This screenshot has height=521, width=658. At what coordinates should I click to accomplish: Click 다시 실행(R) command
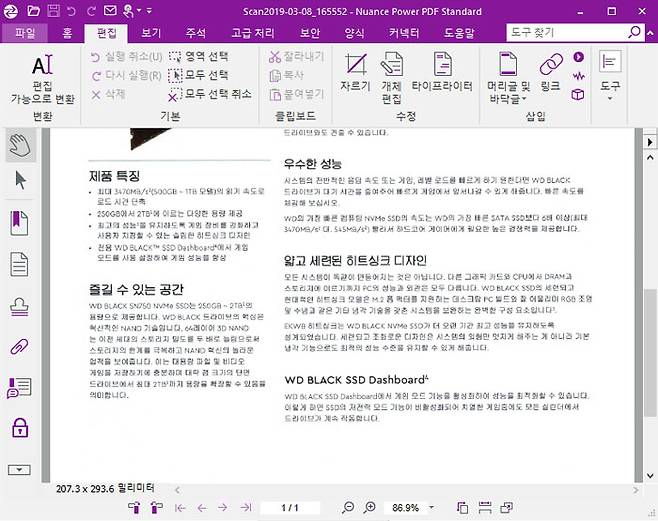(x=126, y=76)
